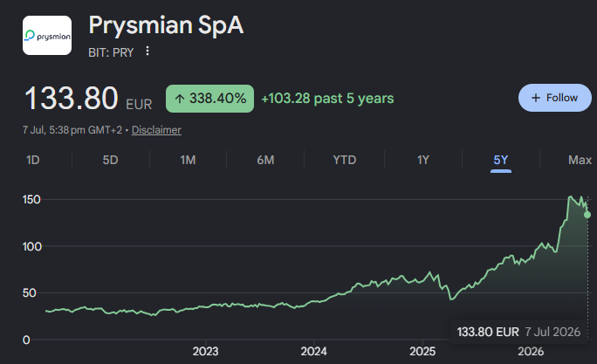Click the 2023 axis label
The image size is (597, 364).
coord(206,351)
